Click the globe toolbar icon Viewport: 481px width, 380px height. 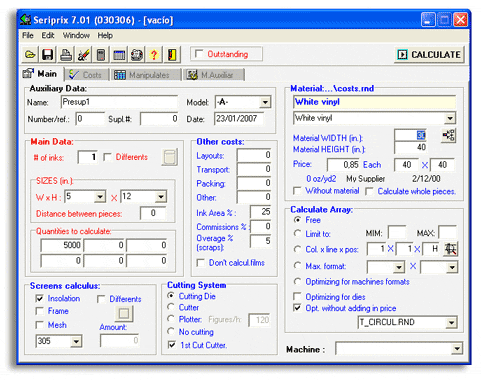[x=137, y=54]
